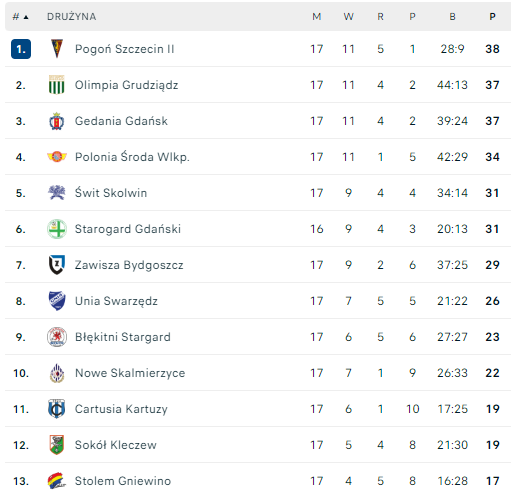Click the Pogoń Szczecin II club crest
Viewport: 511px width, 497px height.
pyautogui.click(x=57, y=49)
